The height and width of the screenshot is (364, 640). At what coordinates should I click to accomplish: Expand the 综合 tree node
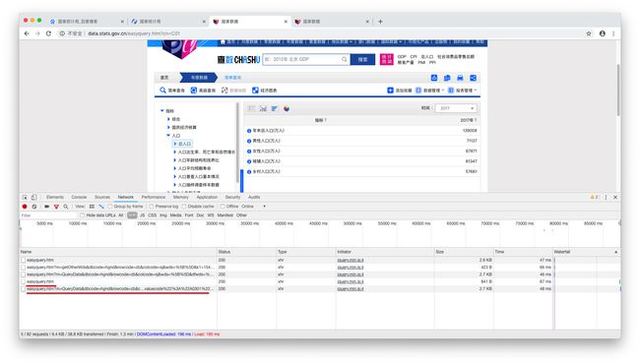click(168, 119)
